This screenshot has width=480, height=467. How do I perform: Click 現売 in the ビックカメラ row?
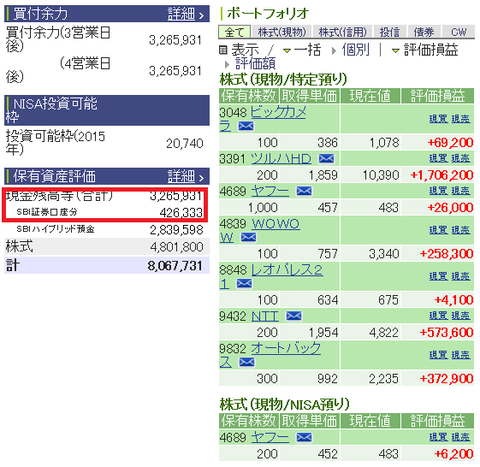tap(461, 119)
